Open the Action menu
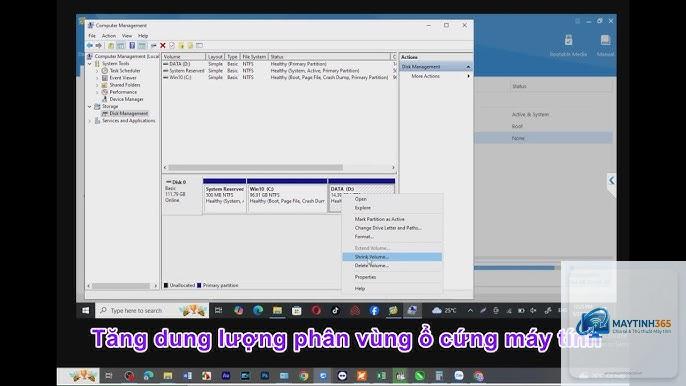This screenshot has width=686, height=386. click(109, 36)
